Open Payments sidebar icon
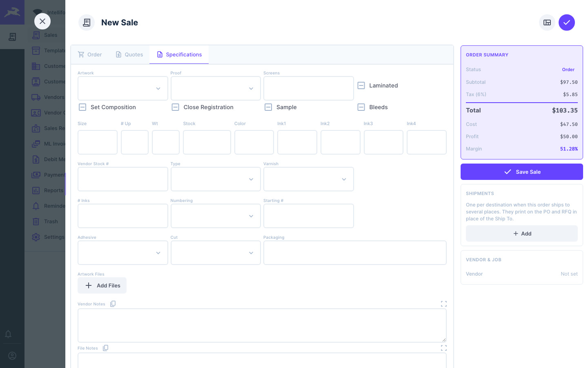Viewport: 588px width, 368px height. tap(36, 175)
